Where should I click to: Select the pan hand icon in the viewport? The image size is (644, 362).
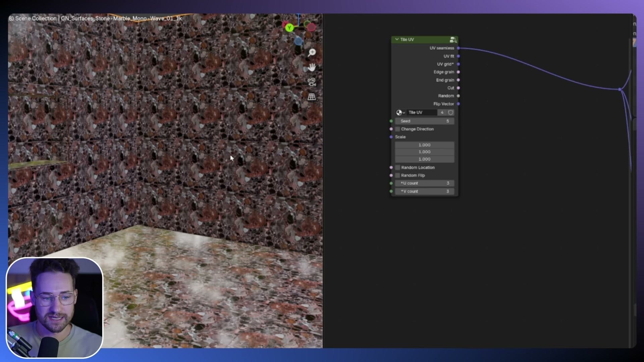[312, 67]
